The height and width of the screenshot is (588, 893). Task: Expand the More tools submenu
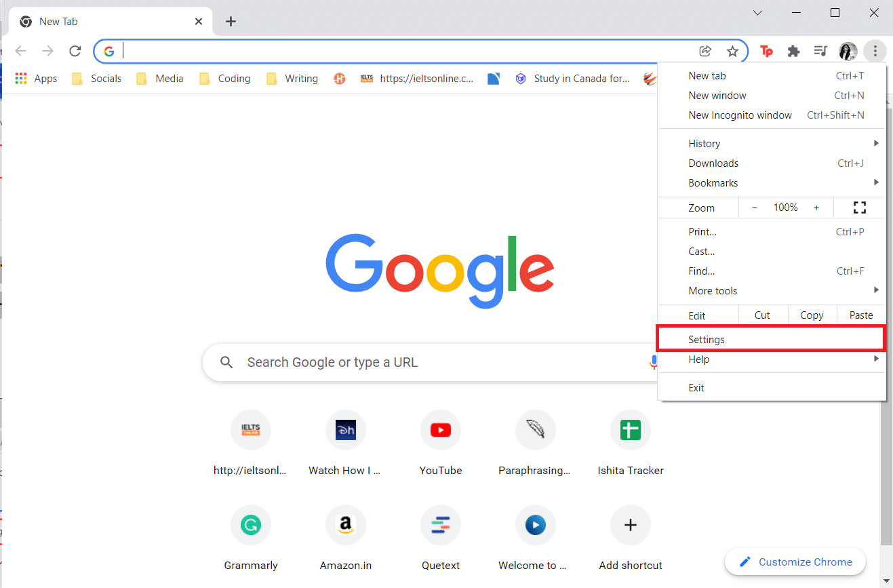pyautogui.click(x=772, y=291)
